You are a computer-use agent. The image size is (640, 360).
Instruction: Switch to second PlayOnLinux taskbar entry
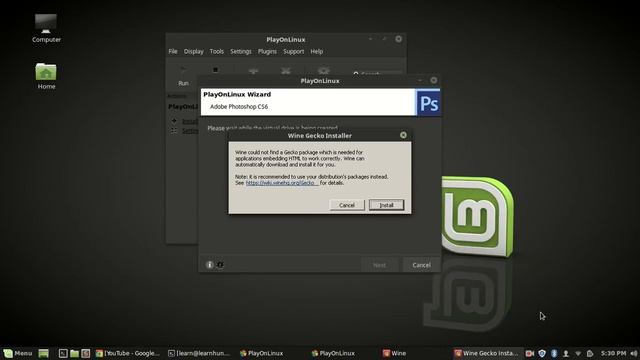[333, 353]
